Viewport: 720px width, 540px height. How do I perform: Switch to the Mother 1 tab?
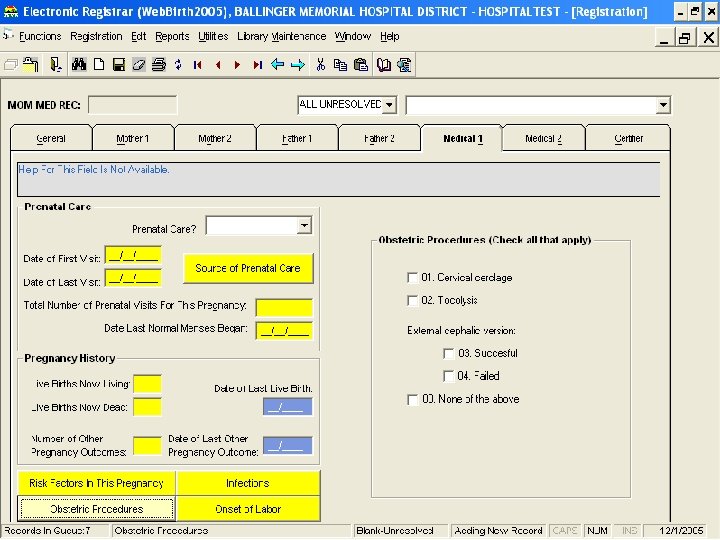132,139
